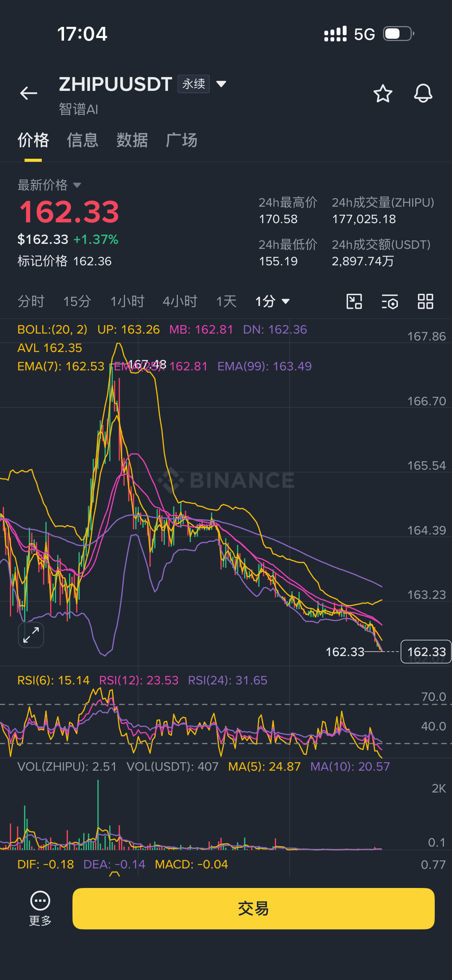Tap the current price tag 162.33 on axis
Screen dimensions: 452x980
(x=426, y=651)
